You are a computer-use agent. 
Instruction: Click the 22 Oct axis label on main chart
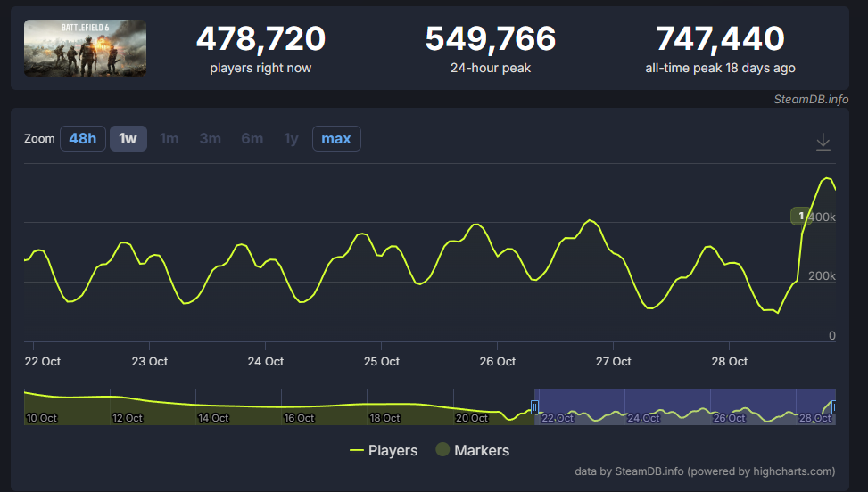pos(43,362)
